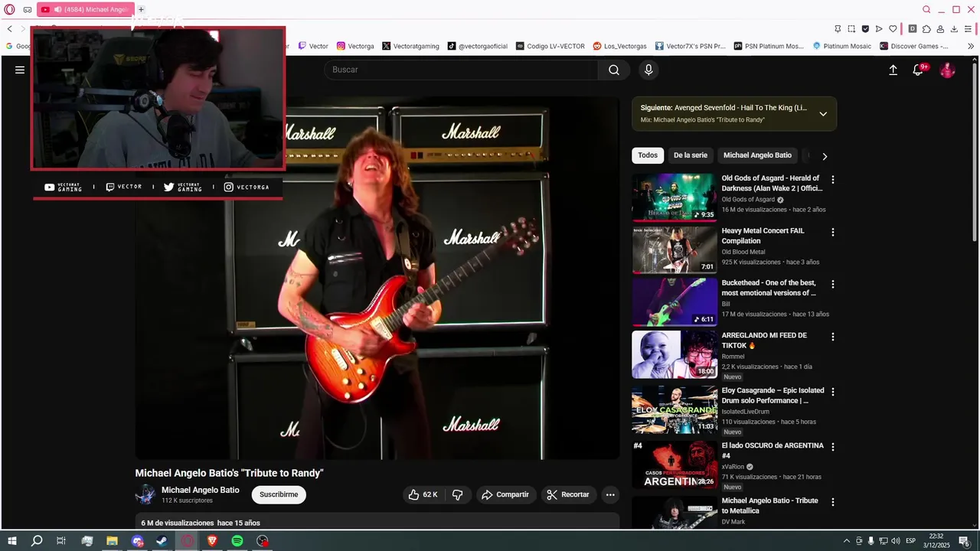Open Buckethead video thumbnail
Image resolution: width=980 pixels, height=551 pixels.
[675, 302]
